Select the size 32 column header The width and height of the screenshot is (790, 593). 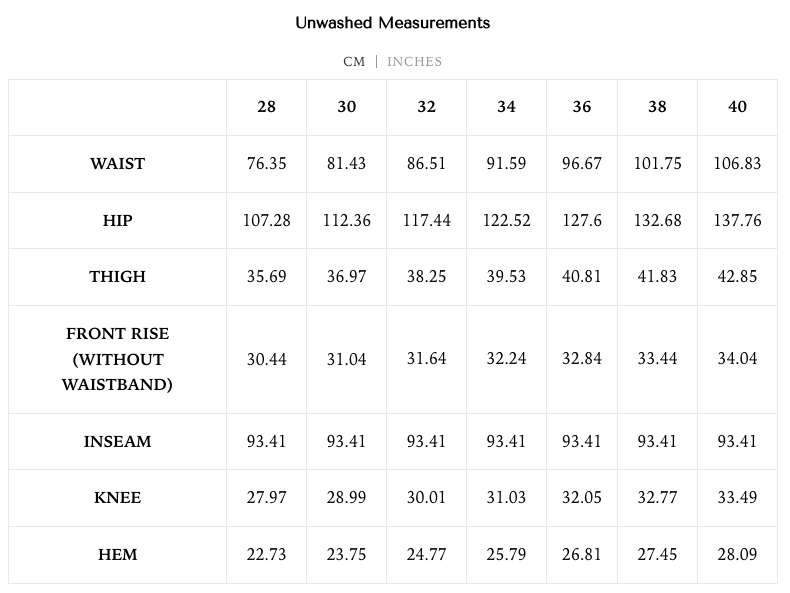pyautogui.click(x=426, y=107)
